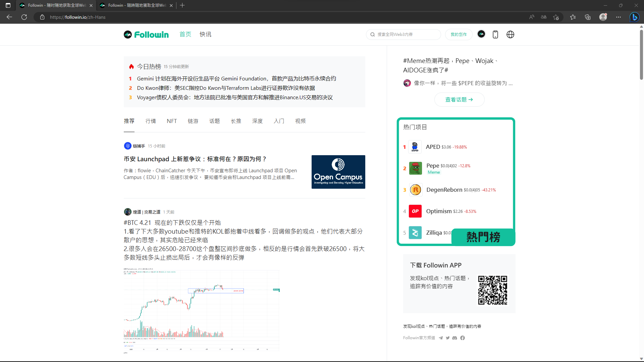Refresh the page with browser reload icon
This screenshot has height=362, width=644.
(24, 17)
